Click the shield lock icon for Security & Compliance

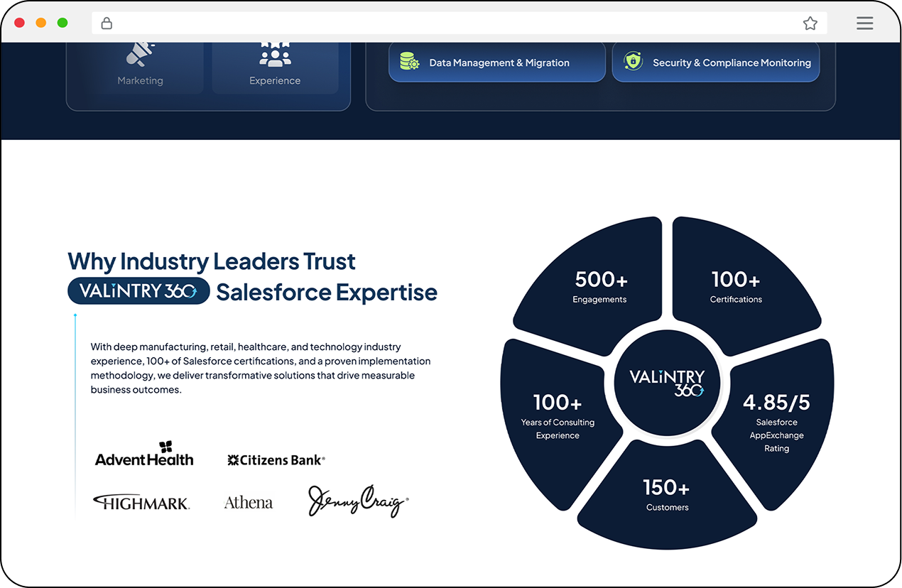point(633,61)
